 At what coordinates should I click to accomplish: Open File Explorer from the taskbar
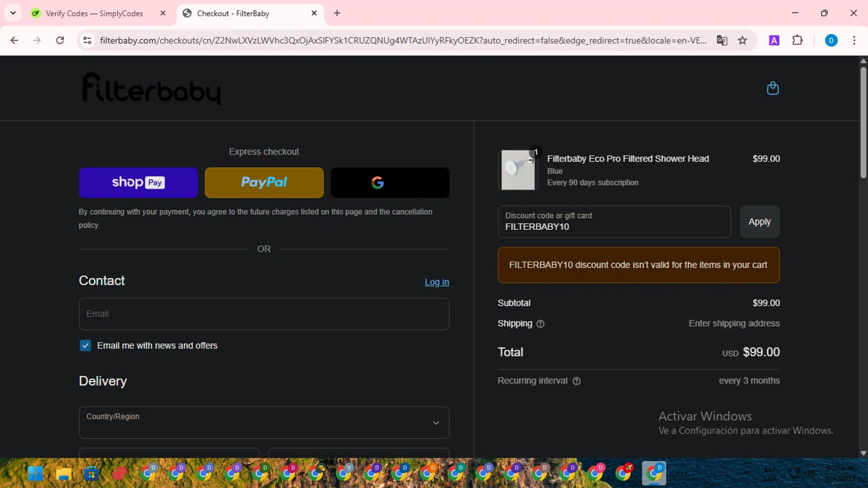pyautogui.click(x=63, y=474)
